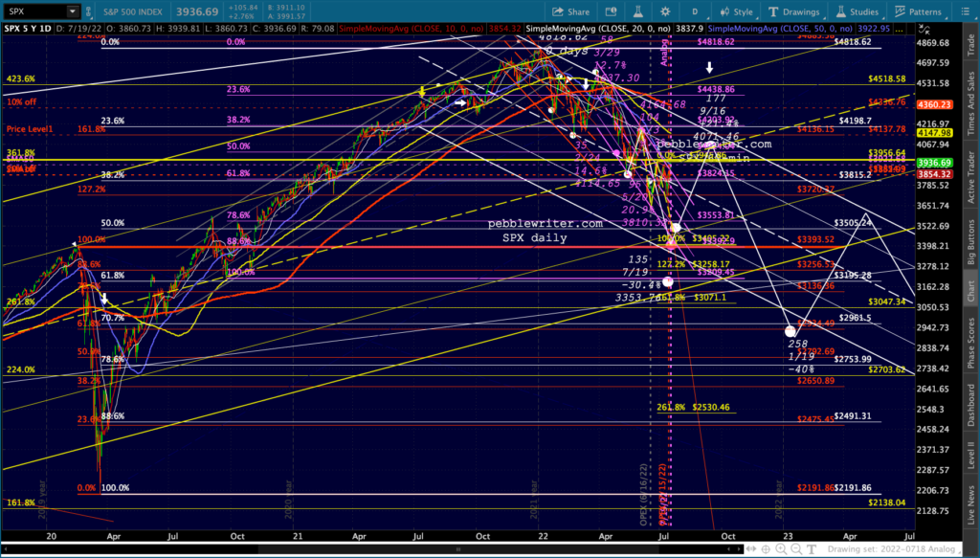Open chart settings gear icon

point(665,11)
